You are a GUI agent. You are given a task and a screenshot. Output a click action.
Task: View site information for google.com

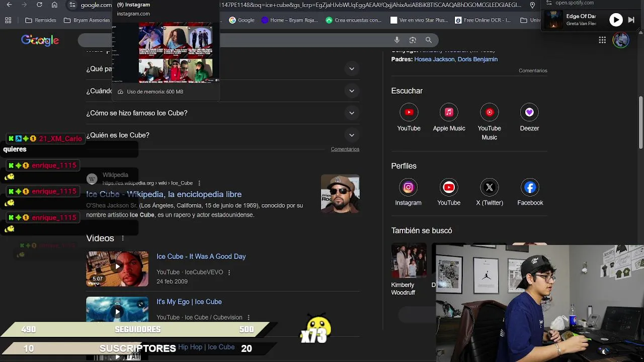coord(72,5)
